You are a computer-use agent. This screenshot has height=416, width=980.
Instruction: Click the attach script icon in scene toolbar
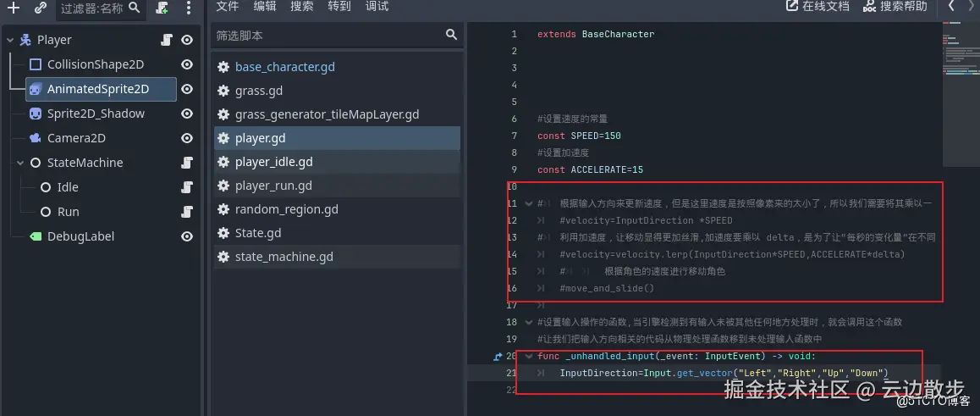pyautogui.click(x=162, y=8)
